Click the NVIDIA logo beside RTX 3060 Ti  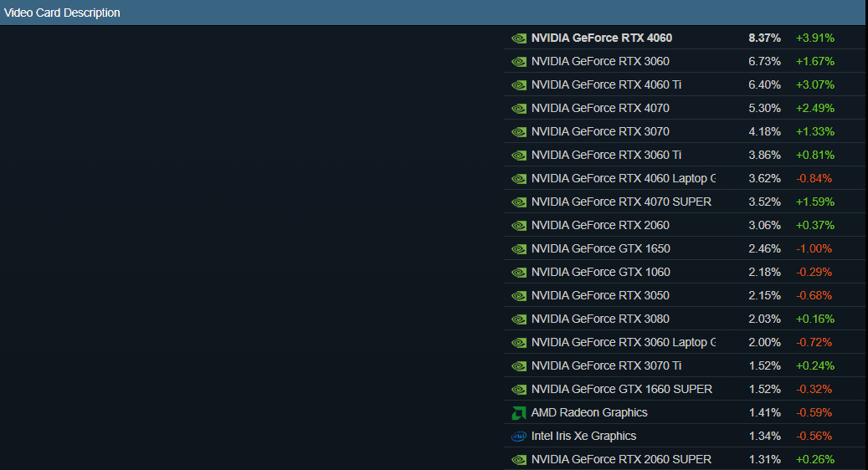click(519, 156)
